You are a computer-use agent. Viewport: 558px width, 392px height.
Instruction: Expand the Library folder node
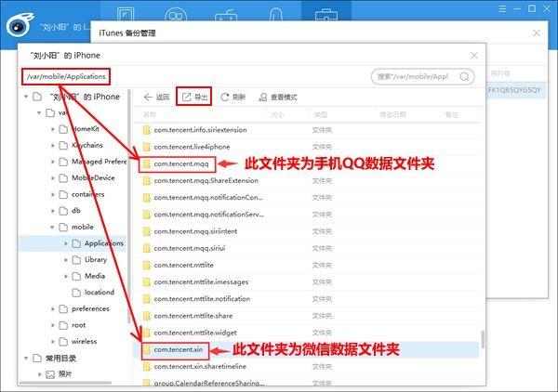pyautogui.click(x=66, y=260)
